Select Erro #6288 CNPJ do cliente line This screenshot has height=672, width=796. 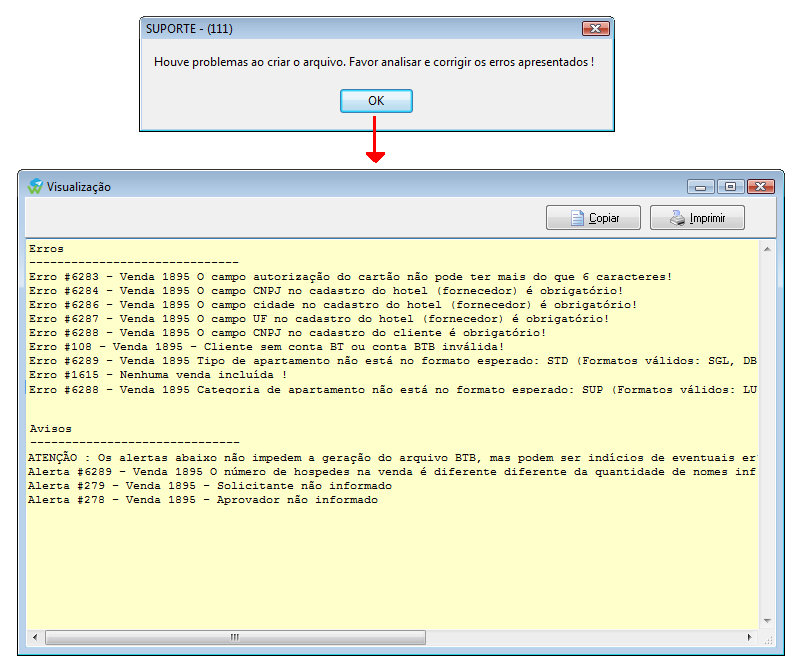(287, 333)
